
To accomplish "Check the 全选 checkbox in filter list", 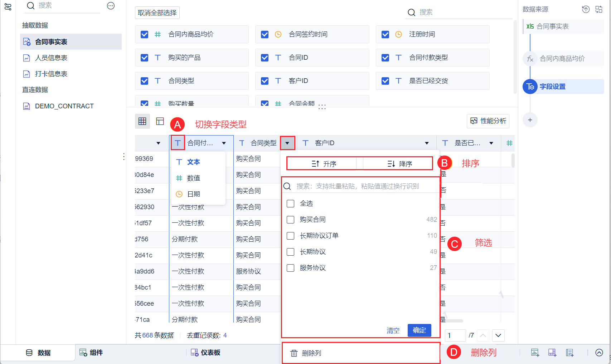I will 291,203.
